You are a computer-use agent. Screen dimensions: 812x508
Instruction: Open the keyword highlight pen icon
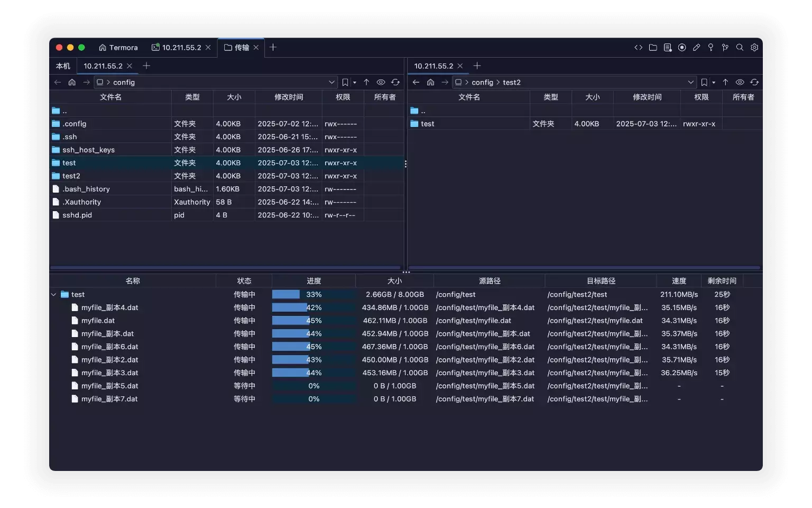click(696, 48)
